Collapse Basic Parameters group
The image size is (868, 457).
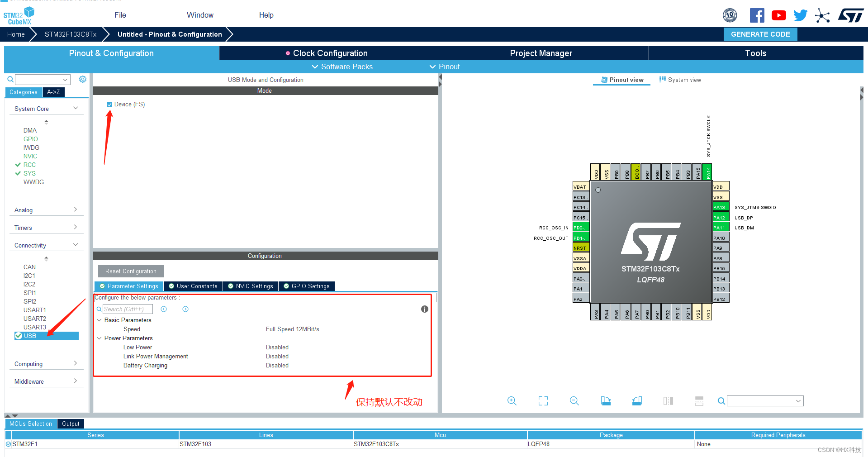pyautogui.click(x=99, y=320)
